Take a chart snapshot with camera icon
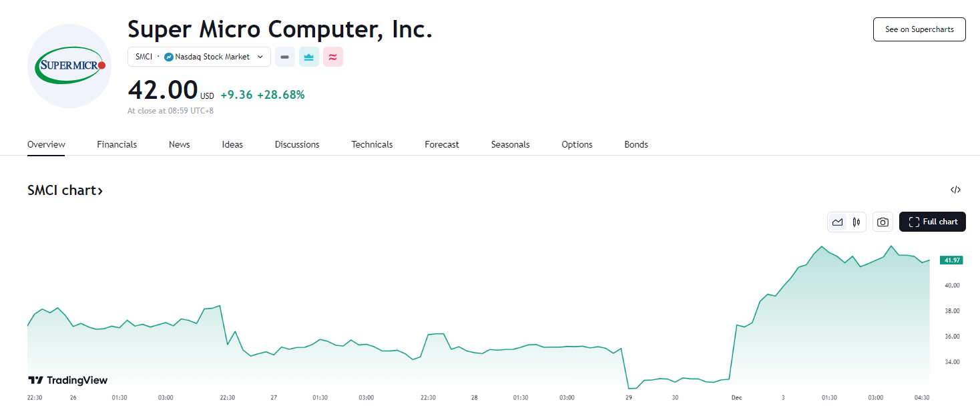The width and height of the screenshot is (980, 414). (x=883, y=222)
